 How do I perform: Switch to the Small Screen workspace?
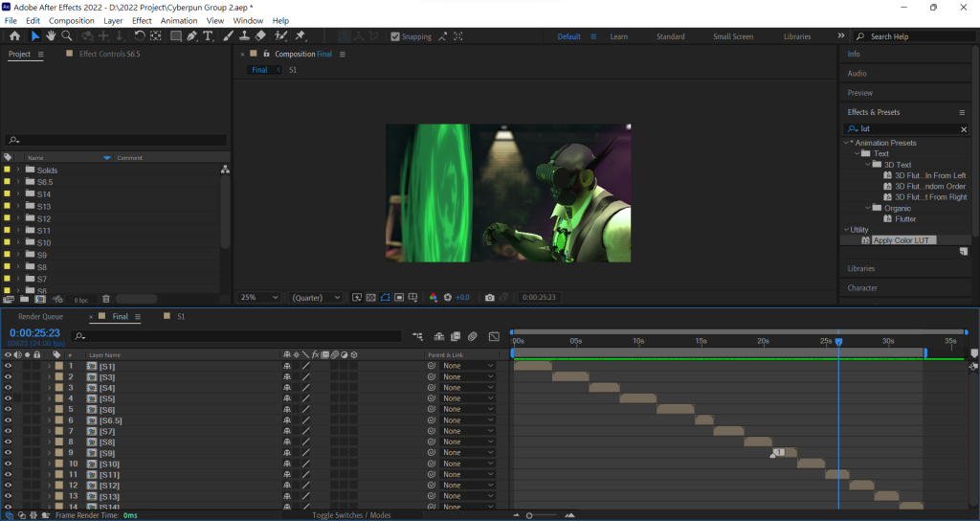point(733,36)
